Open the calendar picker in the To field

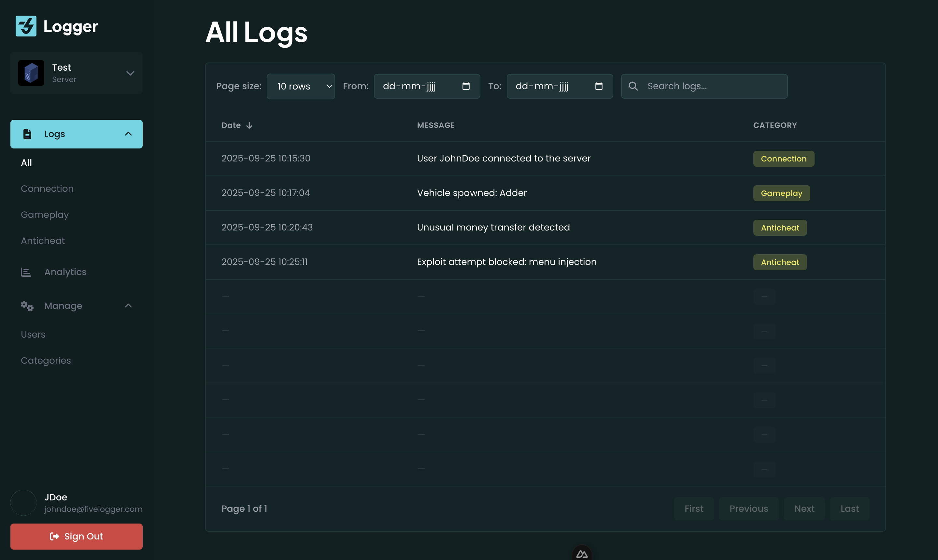coord(599,86)
